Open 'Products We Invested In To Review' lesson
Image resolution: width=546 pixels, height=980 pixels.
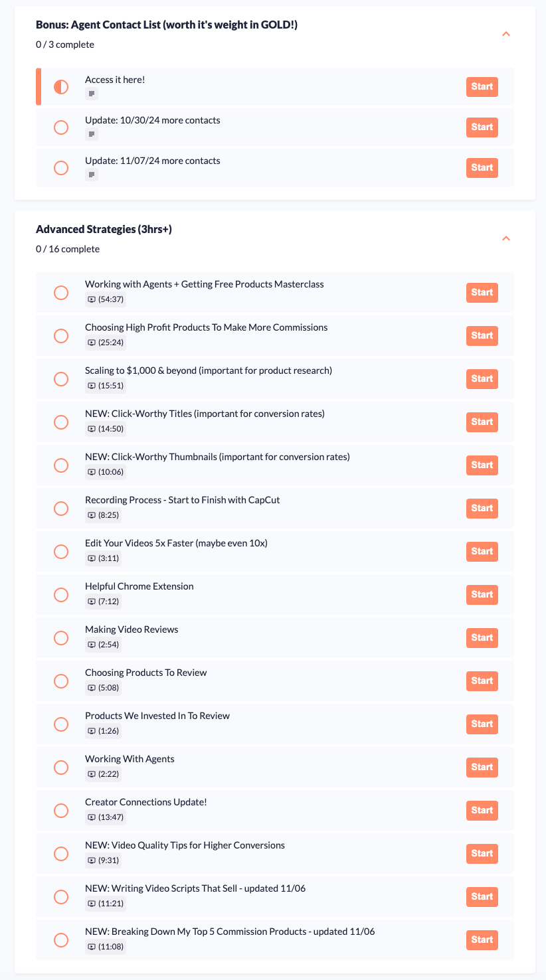coord(482,724)
